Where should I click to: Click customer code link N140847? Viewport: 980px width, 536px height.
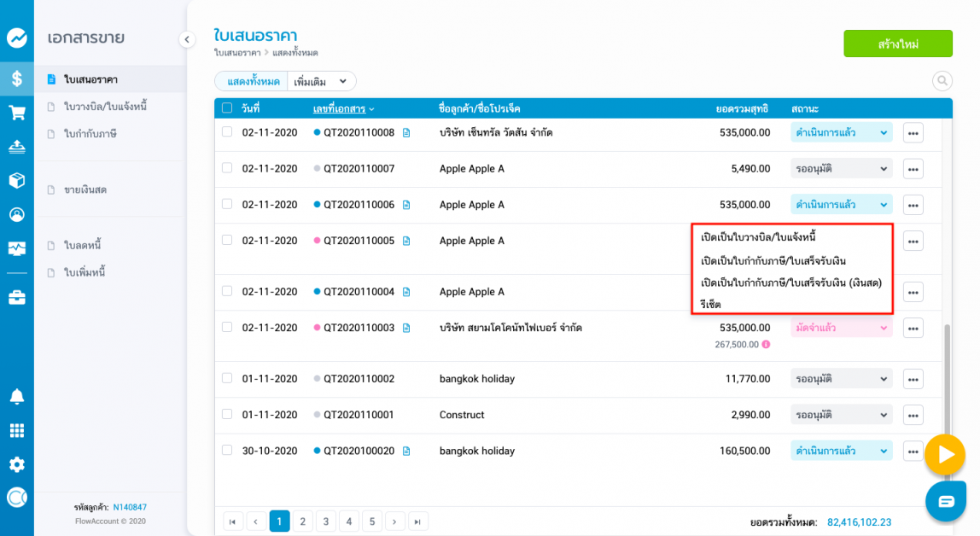pos(130,507)
